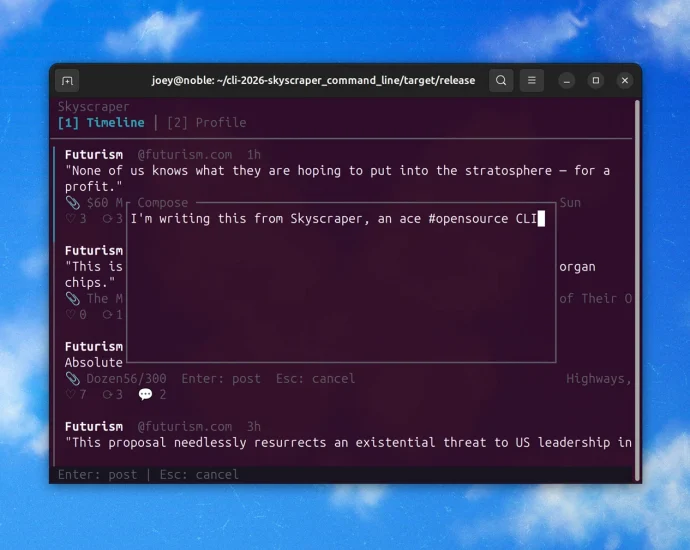
Task: Open terminal search via magnifier icon
Action: click(x=501, y=81)
